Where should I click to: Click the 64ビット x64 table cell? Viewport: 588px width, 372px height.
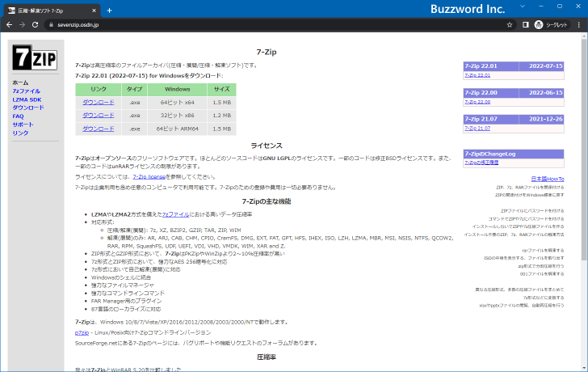pyautogui.click(x=178, y=103)
